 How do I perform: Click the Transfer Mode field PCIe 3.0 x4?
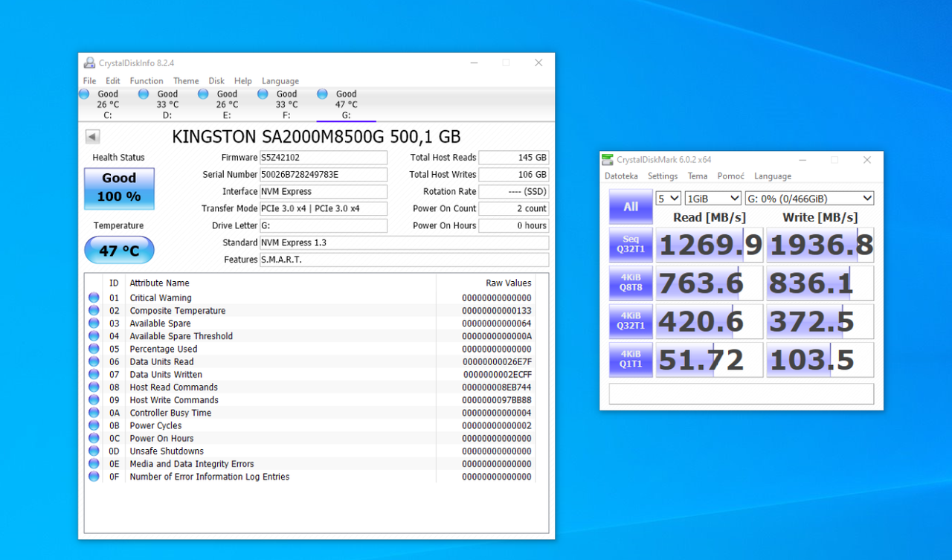(x=324, y=209)
